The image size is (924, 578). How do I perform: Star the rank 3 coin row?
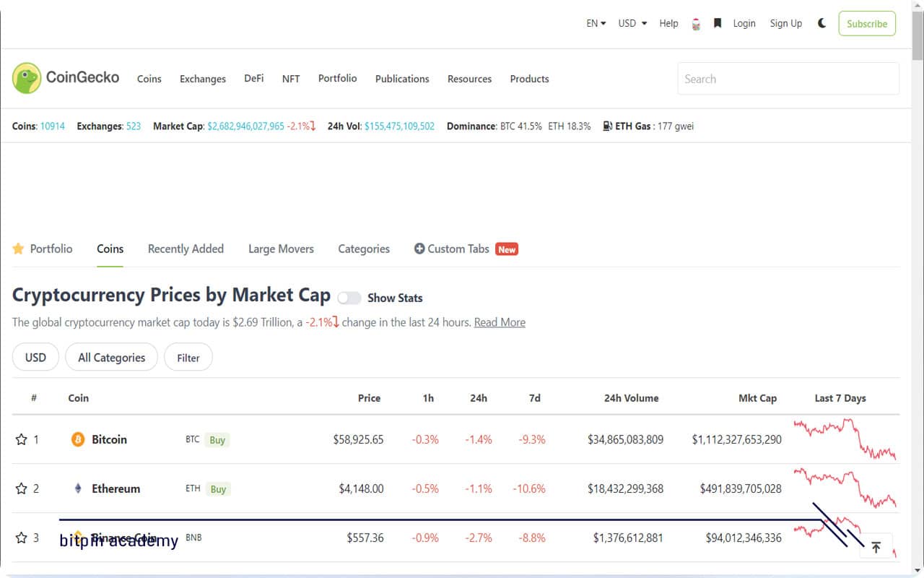(21, 538)
